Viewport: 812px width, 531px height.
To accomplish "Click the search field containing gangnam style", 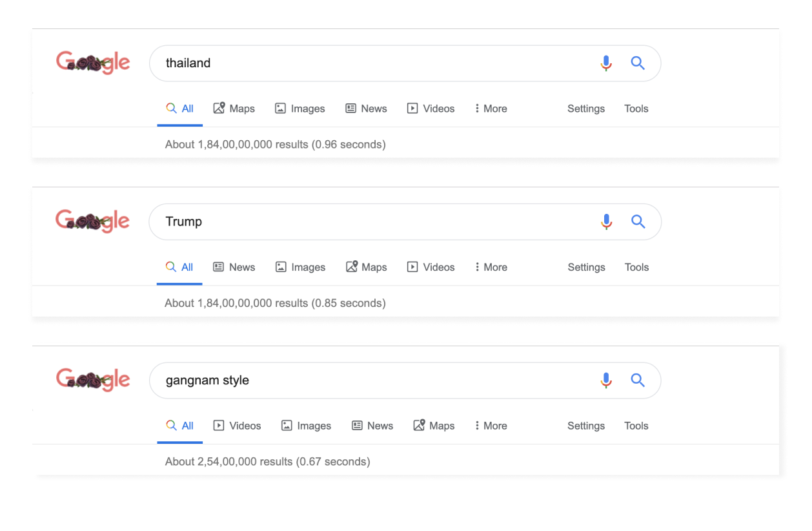I will click(405, 380).
